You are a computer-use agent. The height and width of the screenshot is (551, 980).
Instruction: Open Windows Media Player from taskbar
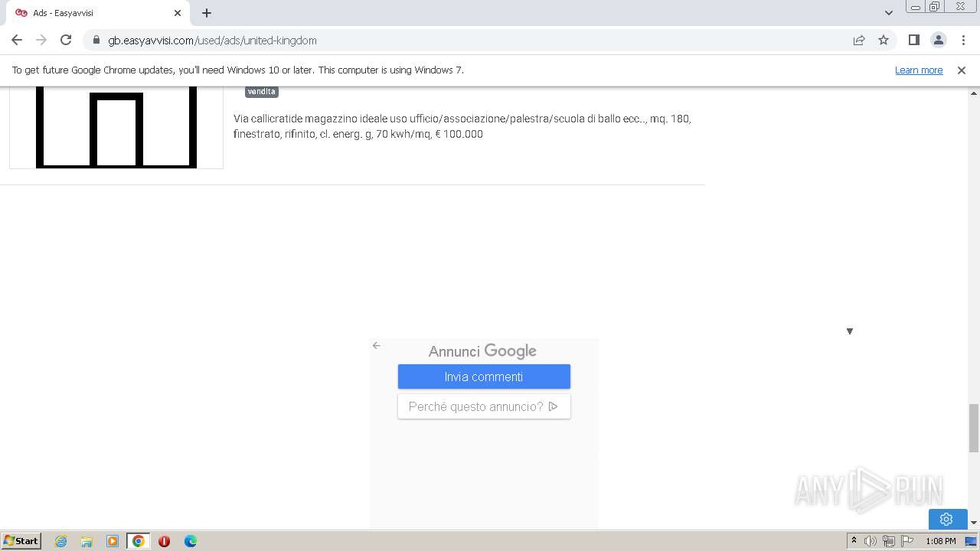click(x=113, y=541)
